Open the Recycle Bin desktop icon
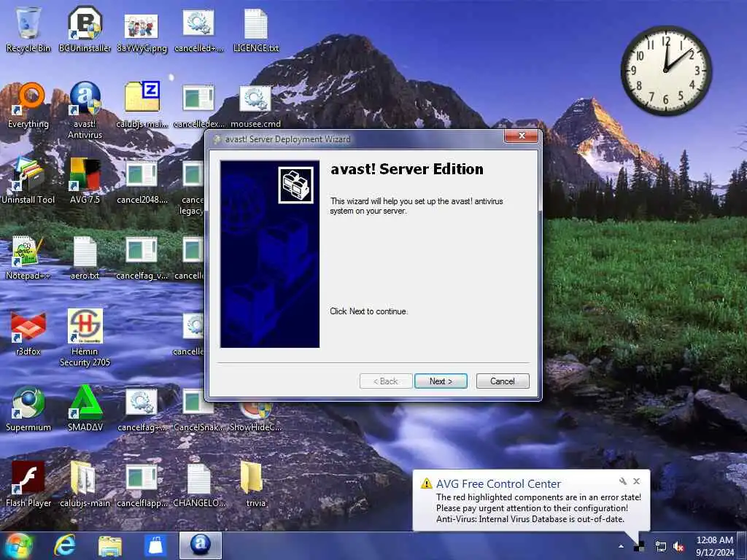Viewport: 747px width, 560px height. tap(28, 29)
